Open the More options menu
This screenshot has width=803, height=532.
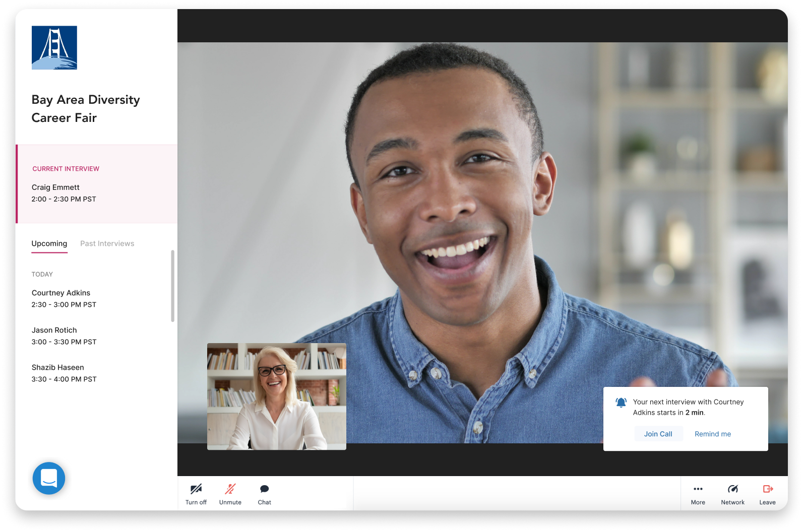point(698,494)
